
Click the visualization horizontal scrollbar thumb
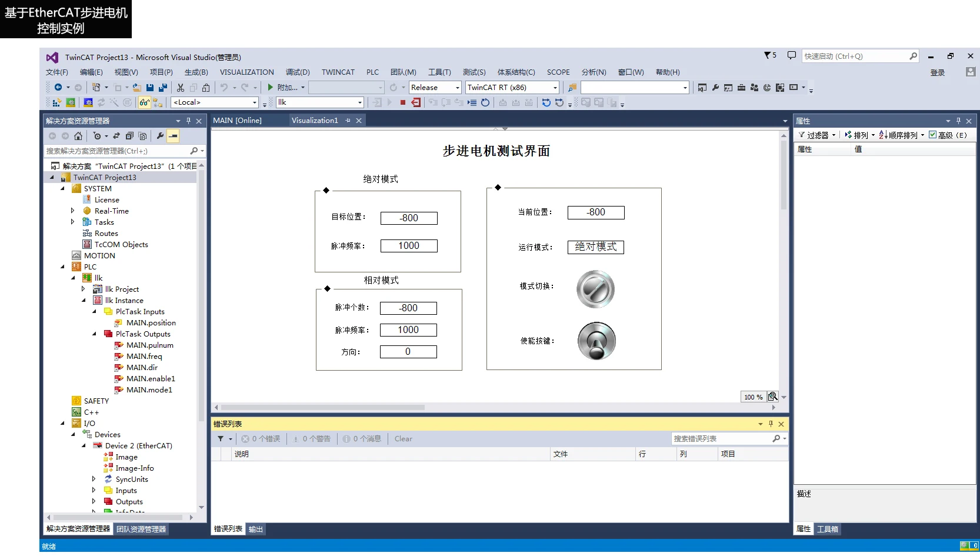(x=323, y=407)
